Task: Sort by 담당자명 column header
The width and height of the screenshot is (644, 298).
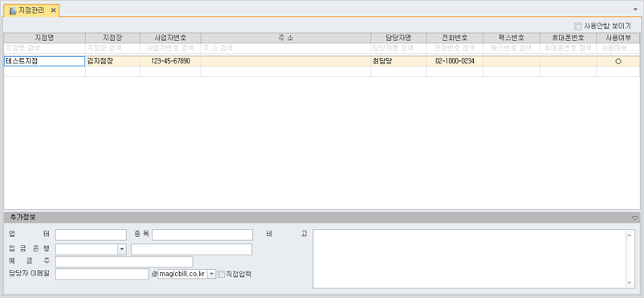Action: pyautogui.click(x=398, y=38)
